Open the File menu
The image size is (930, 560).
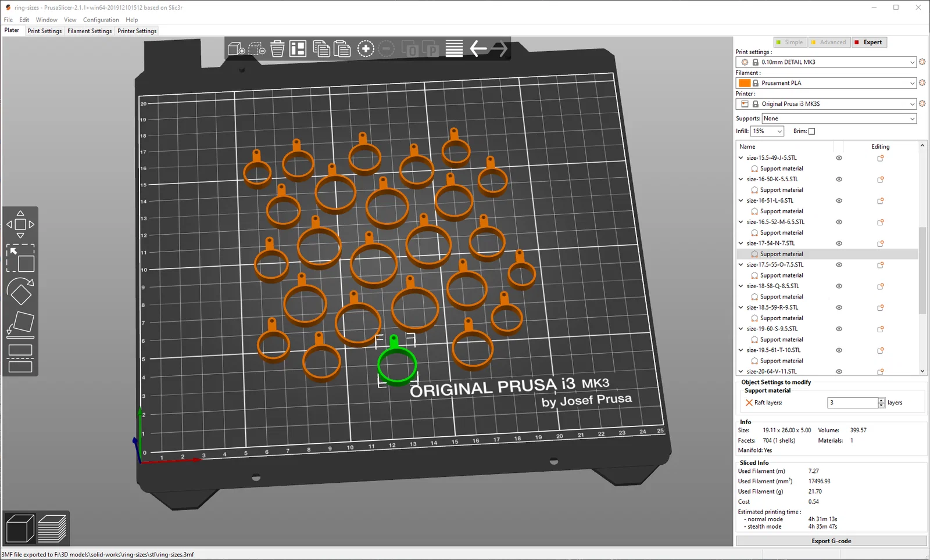pyautogui.click(x=8, y=20)
